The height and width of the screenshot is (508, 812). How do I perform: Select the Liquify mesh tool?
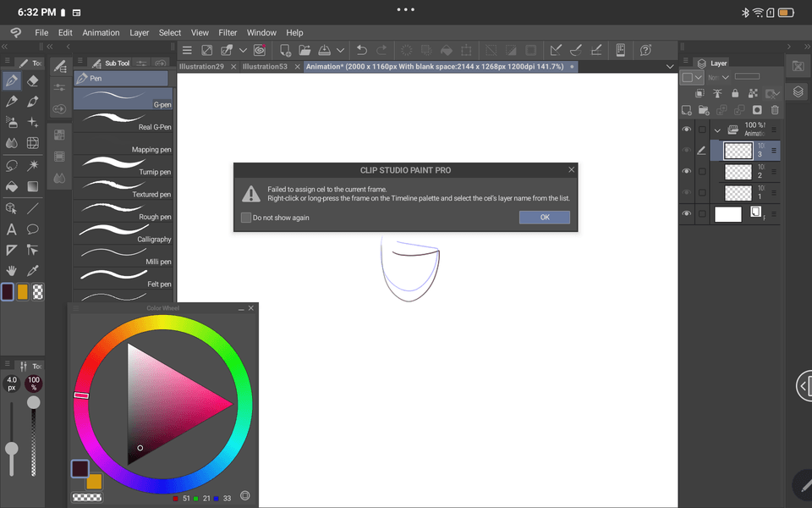(33, 142)
